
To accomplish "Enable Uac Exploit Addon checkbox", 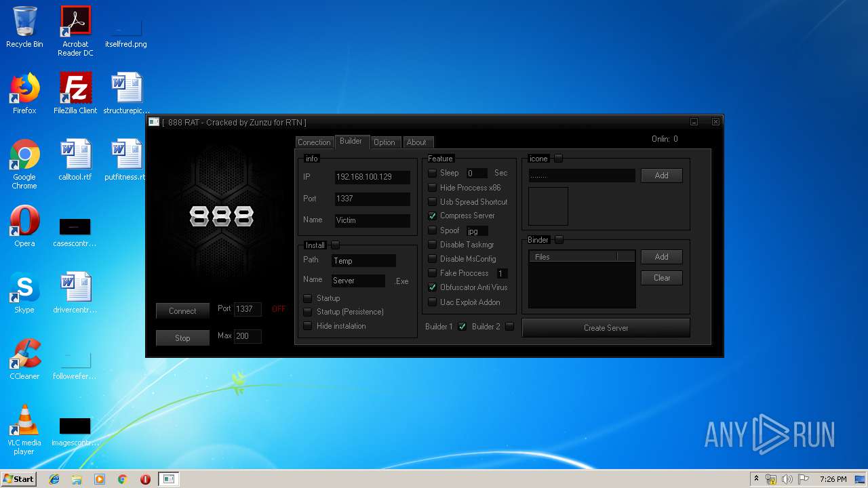I will click(x=432, y=302).
